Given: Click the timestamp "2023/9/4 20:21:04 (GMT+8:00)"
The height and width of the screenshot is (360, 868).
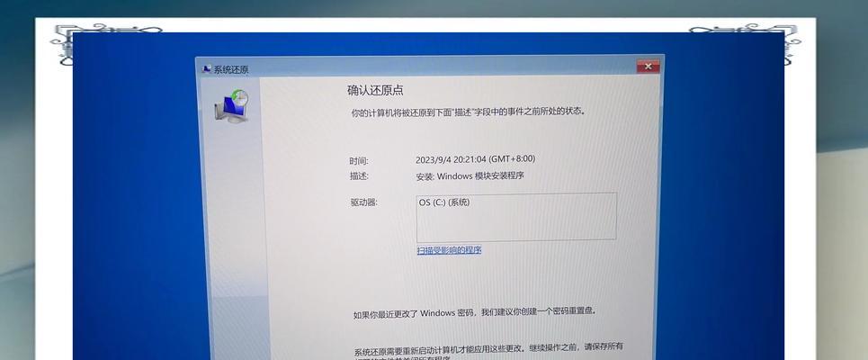Looking at the screenshot, I should [476, 159].
